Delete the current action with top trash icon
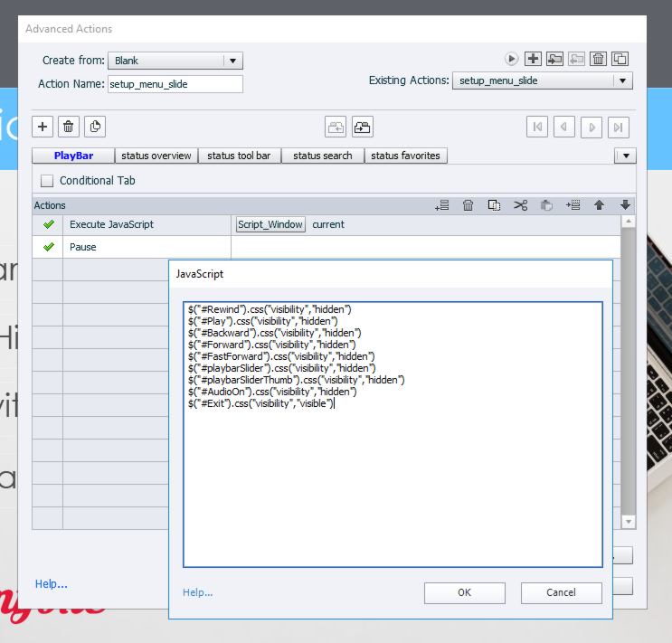Image resolution: width=672 pixels, height=643 pixels. pos(598,59)
